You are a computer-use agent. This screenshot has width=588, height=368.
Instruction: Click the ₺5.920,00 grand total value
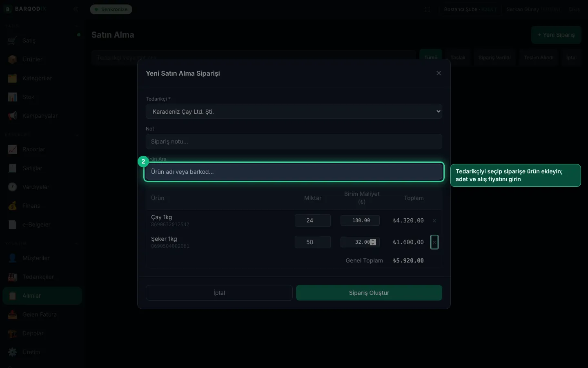(408, 260)
